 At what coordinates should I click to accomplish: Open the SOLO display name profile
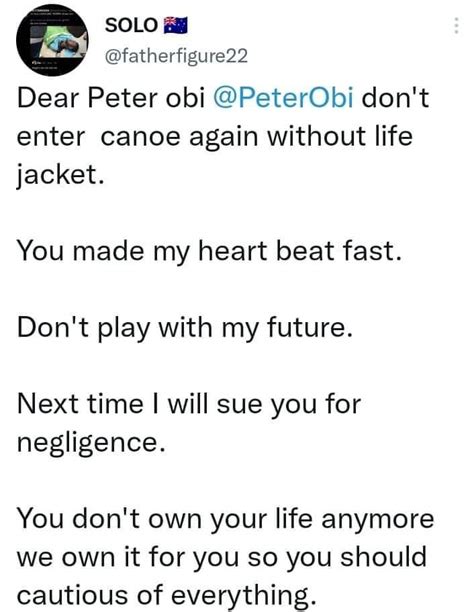[131, 25]
